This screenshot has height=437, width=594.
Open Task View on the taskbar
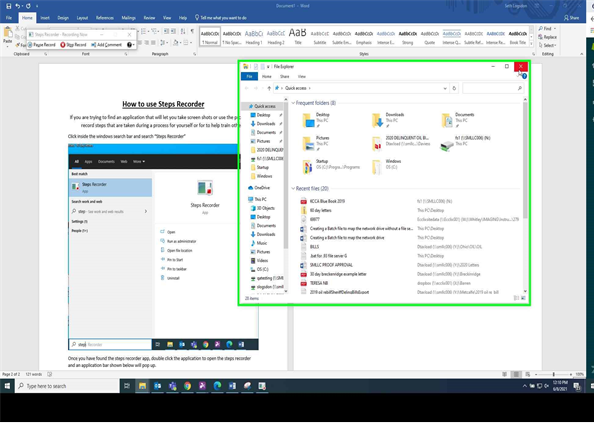[127, 386]
